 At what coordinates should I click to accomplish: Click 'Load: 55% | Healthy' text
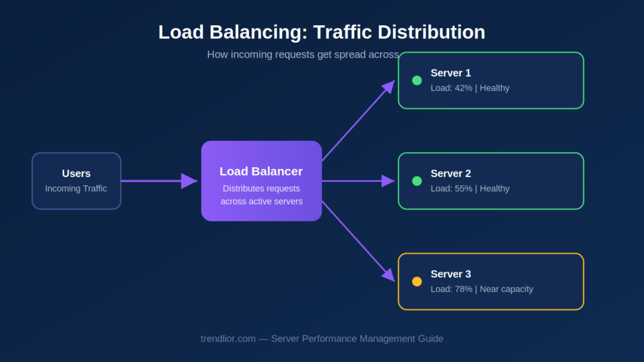pyautogui.click(x=470, y=189)
